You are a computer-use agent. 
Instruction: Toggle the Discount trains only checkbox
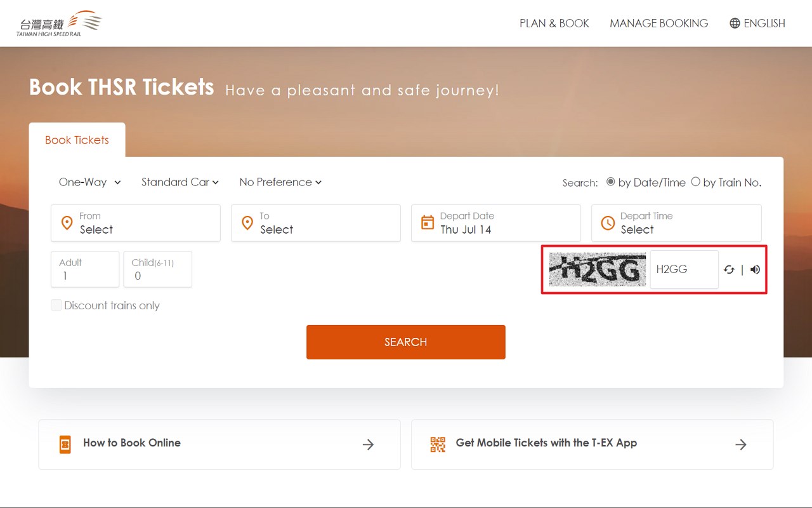[x=56, y=305]
